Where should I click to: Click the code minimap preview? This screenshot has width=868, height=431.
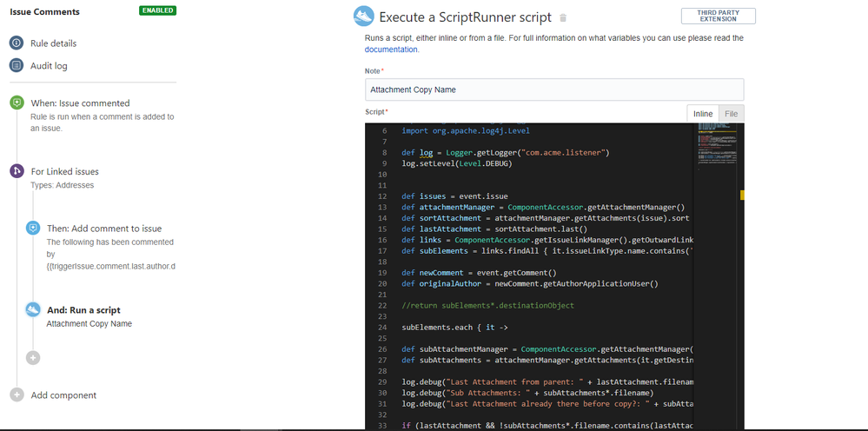point(718,145)
